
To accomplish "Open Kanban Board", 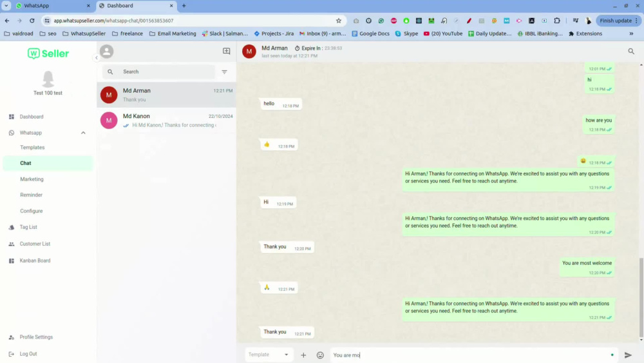I will pos(35,260).
